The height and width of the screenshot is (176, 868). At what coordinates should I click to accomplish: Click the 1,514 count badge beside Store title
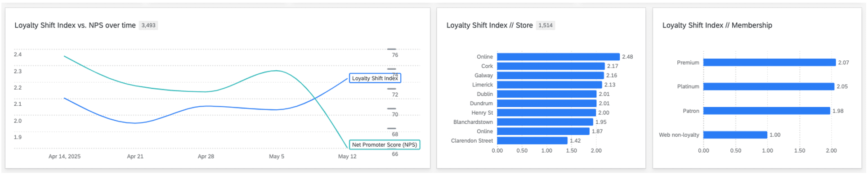tap(546, 26)
